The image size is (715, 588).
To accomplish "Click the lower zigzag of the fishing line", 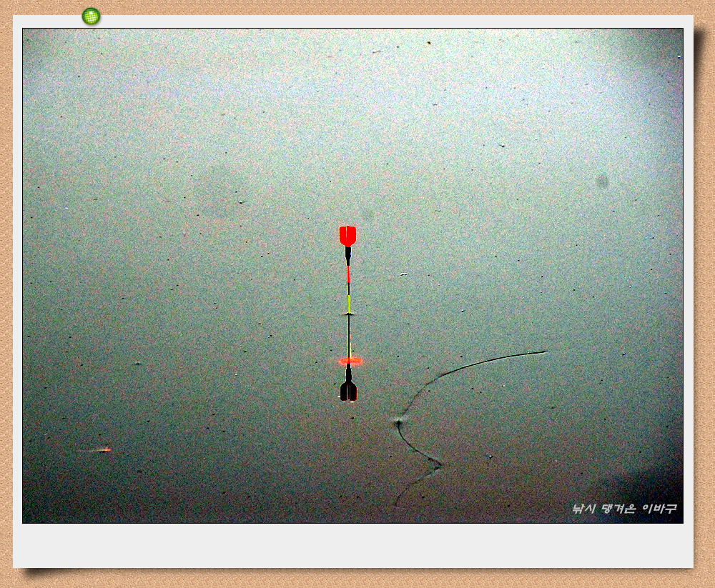I will coord(435,466).
